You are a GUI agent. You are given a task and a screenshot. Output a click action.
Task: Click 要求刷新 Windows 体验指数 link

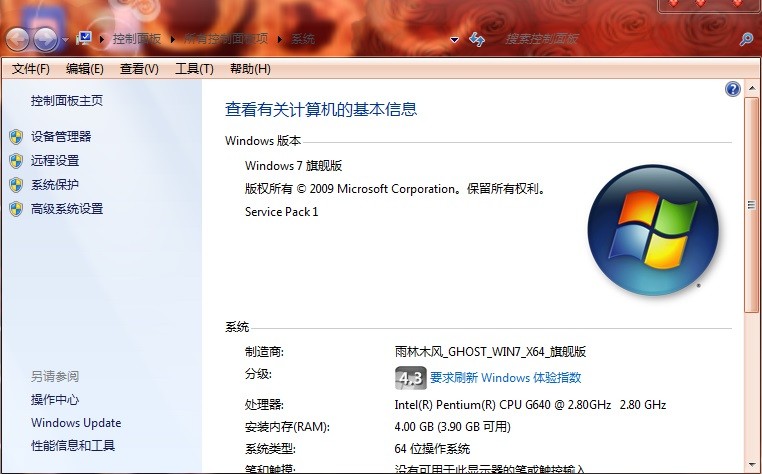(x=505, y=378)
